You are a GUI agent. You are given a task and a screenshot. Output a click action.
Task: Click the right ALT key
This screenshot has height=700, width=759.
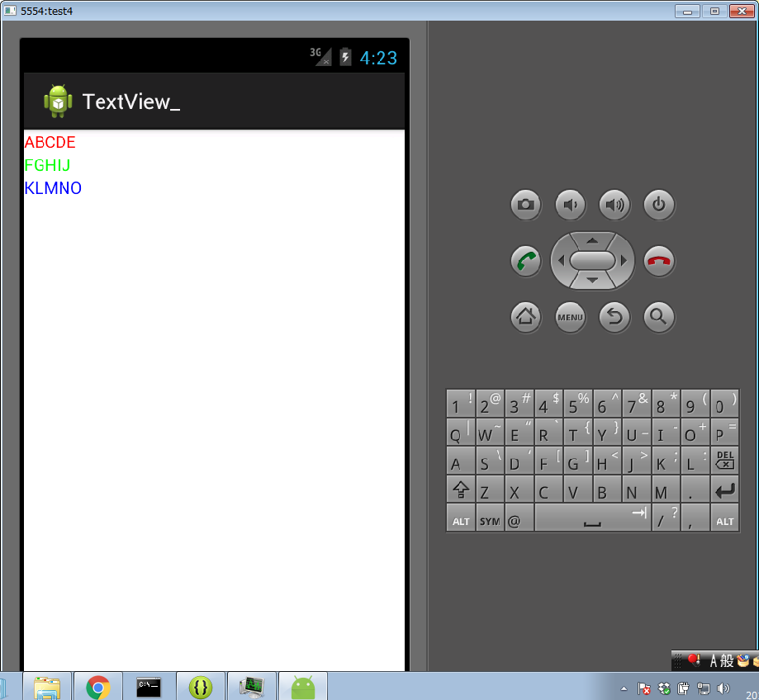point(724,518)
